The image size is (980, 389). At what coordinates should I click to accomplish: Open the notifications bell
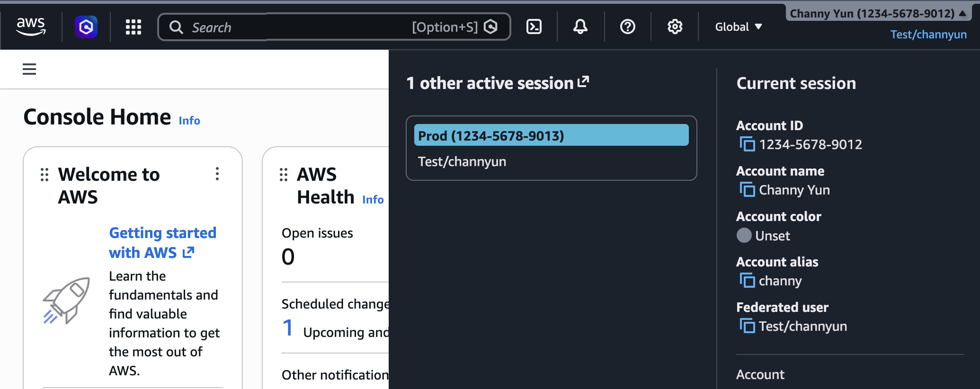coord(580,27)
